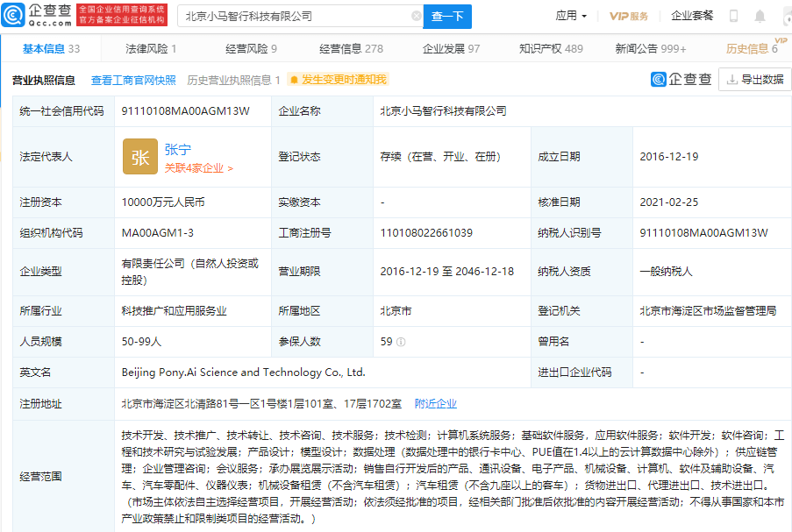
Task: Click the Qcc.com logo icon
Action: [x=12, y=15]
